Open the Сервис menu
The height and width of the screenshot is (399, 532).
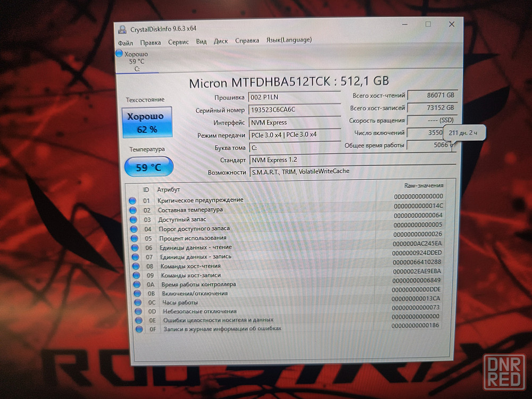click(x=178, y=41)
